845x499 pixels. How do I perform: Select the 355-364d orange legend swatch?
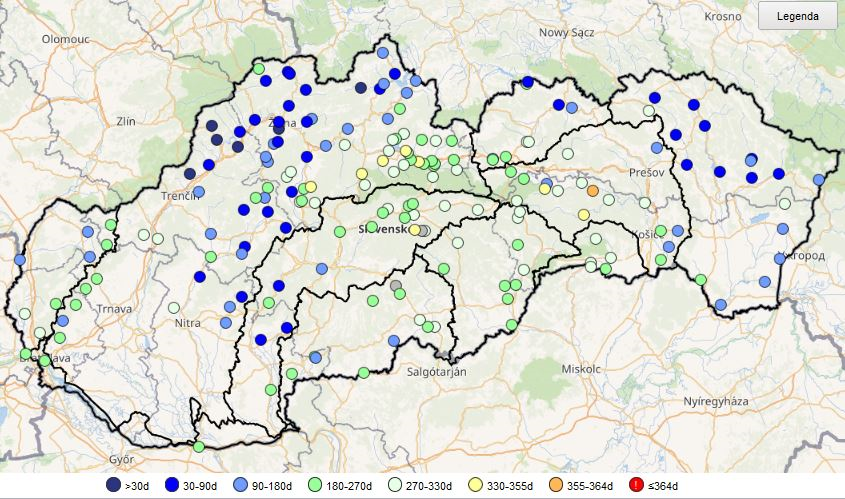coord(556,486)
